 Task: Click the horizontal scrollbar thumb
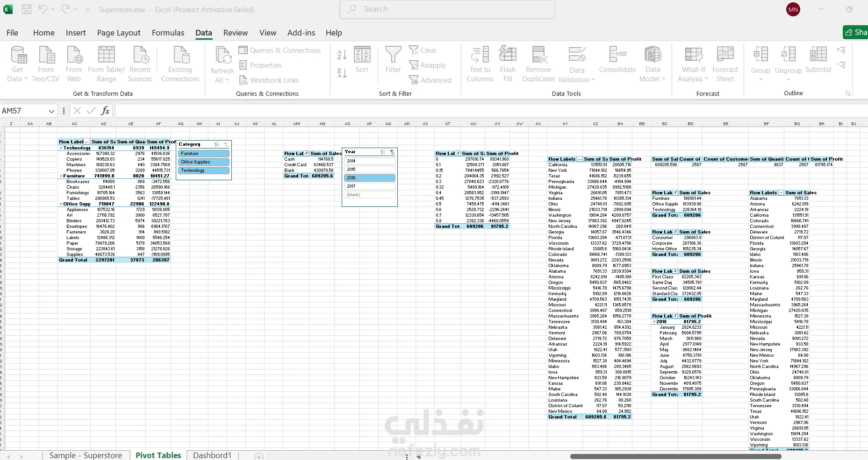pyautogui.click(x=675, y=457)
